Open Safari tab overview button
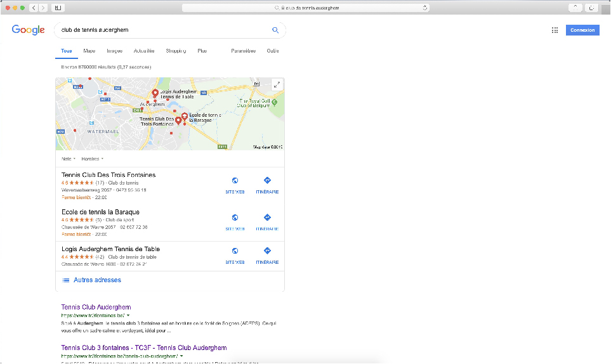Image resolution: width=611 pixels, height=364 pixels. (x=591, y=8)
